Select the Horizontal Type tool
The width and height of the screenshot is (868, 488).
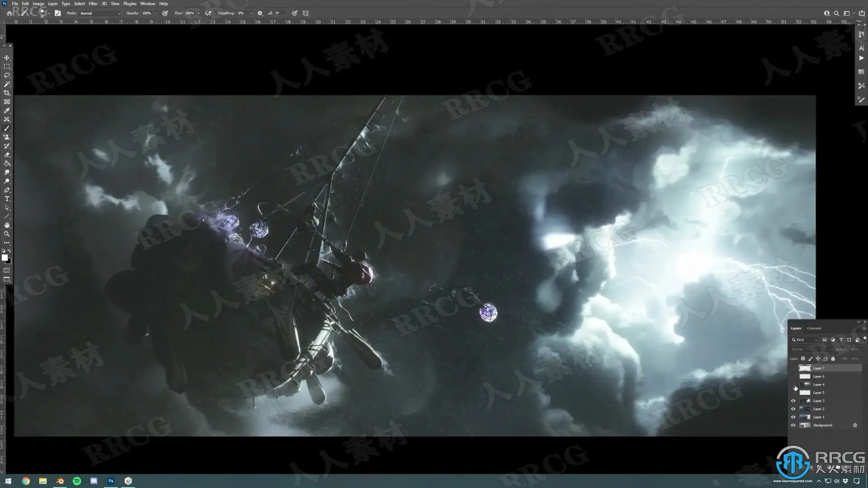[7, 199]
